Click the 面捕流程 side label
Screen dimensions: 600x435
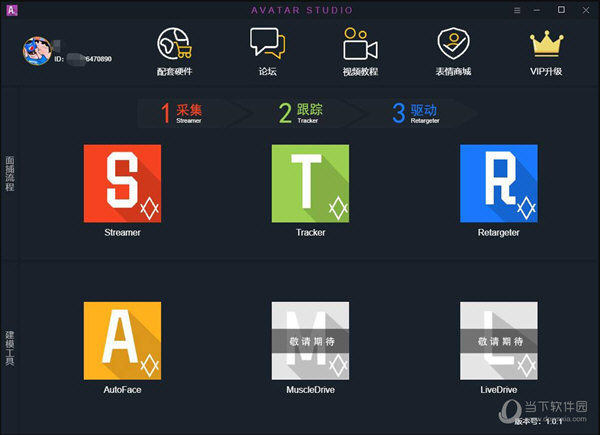pyautogui.click(x=10, y=173)
